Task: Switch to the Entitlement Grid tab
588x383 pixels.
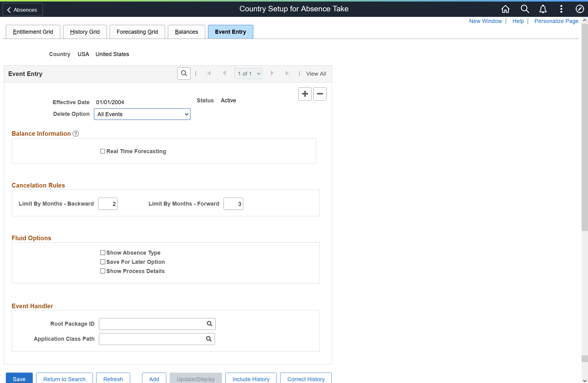Action: pos(33,32)
